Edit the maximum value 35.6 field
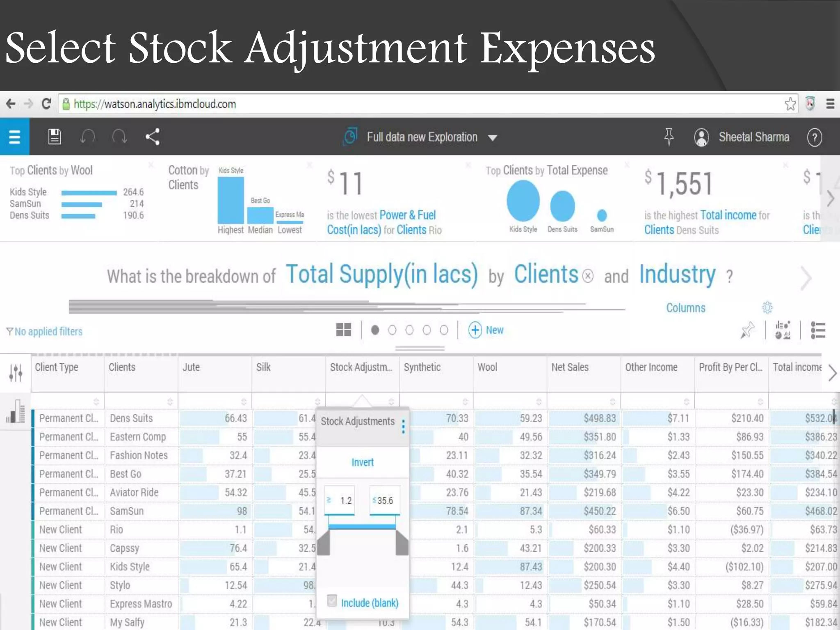This screenshot has width=840, height=630. (385, 500)
